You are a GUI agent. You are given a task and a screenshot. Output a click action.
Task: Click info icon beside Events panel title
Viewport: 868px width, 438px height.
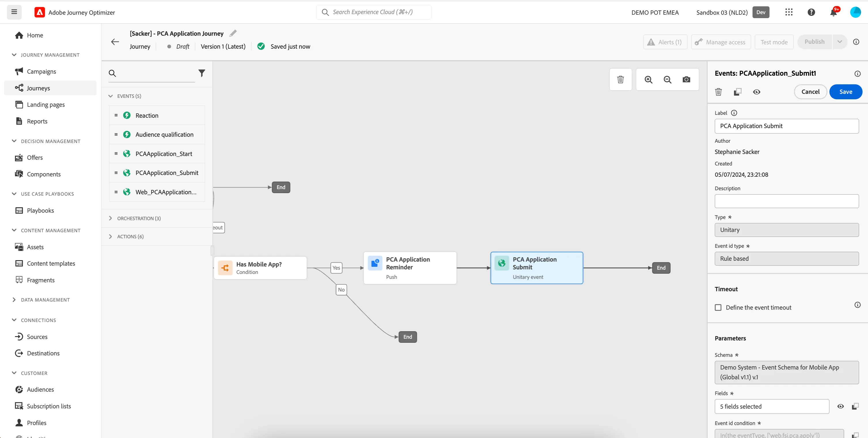[x=858, y=74]
